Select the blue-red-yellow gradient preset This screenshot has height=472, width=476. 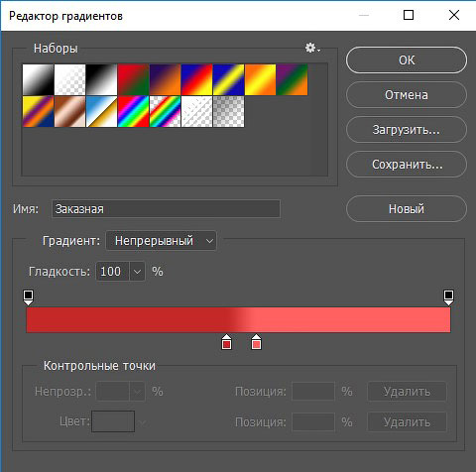click(196, 79)
